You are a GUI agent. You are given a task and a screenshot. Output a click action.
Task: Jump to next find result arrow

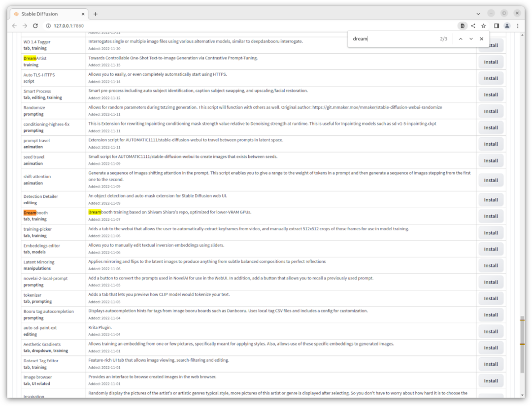pyautogui.click(x=471, y=39)
